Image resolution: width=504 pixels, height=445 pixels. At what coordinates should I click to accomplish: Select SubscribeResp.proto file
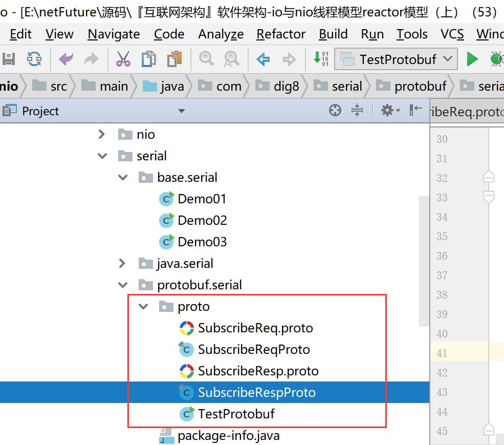[x=249, y=371]
